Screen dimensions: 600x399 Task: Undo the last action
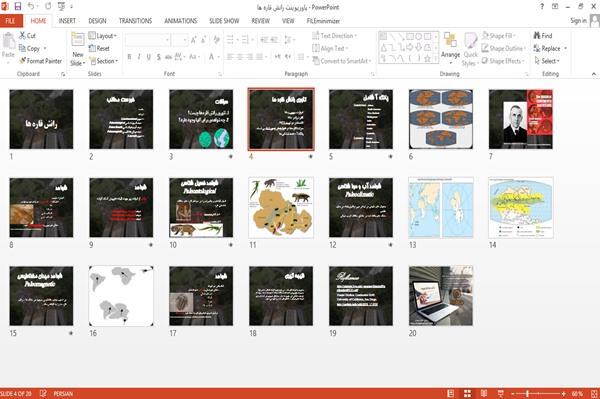pos(31,7)
